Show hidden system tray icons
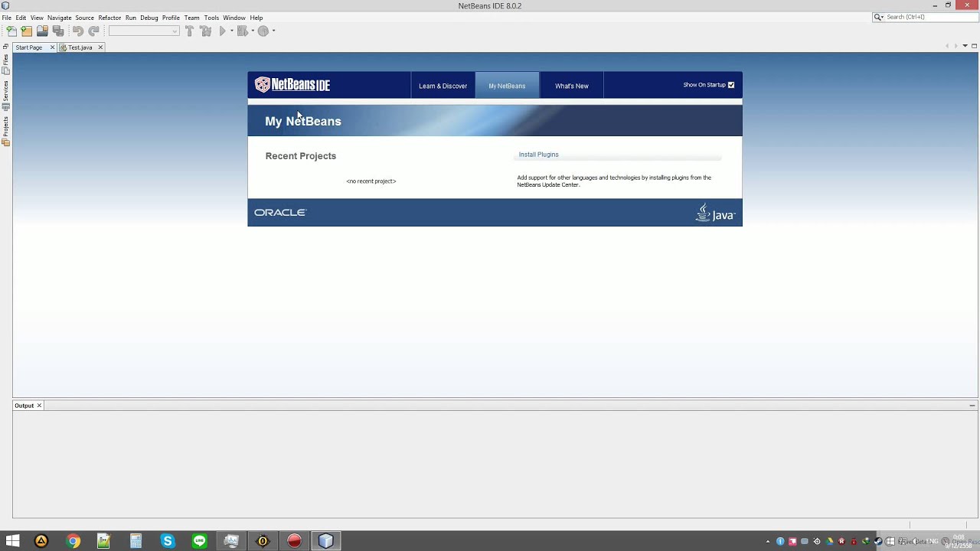 768,542
